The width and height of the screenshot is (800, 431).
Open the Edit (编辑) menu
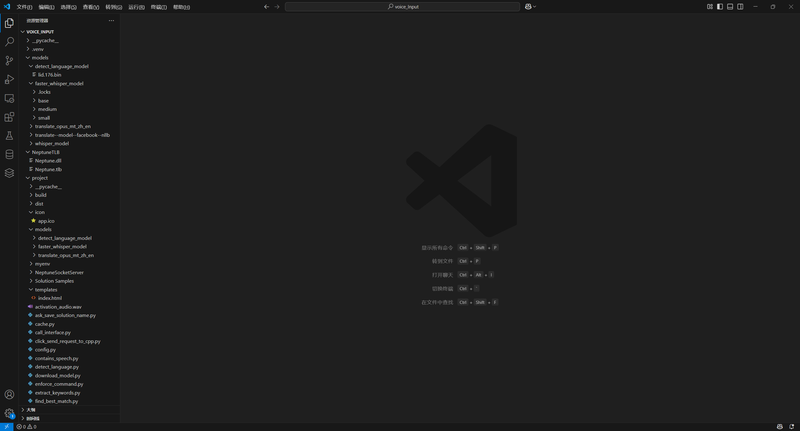(46, 7)
